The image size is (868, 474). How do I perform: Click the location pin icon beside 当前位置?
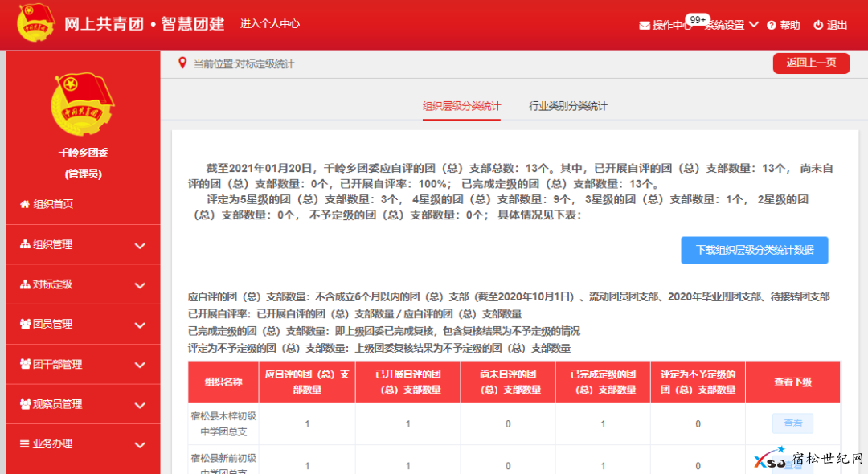[182, 63]
